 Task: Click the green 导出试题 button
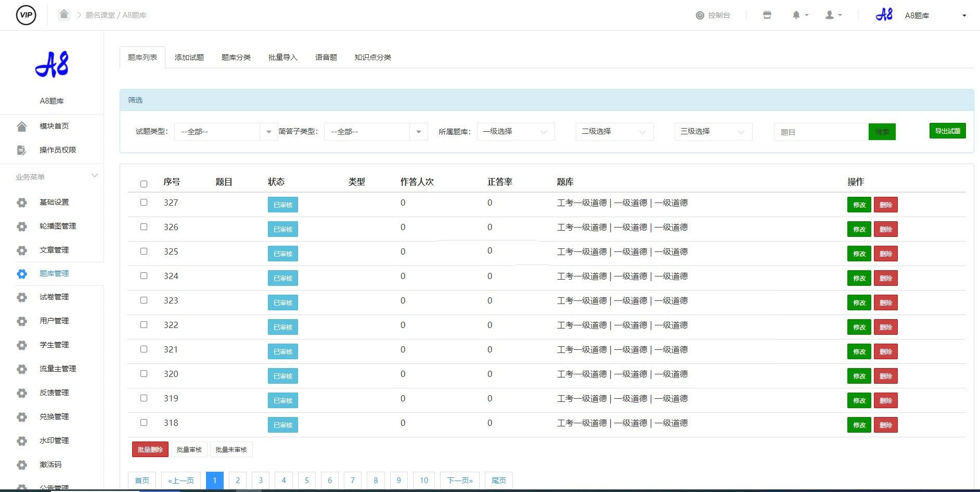click(948, 131)
